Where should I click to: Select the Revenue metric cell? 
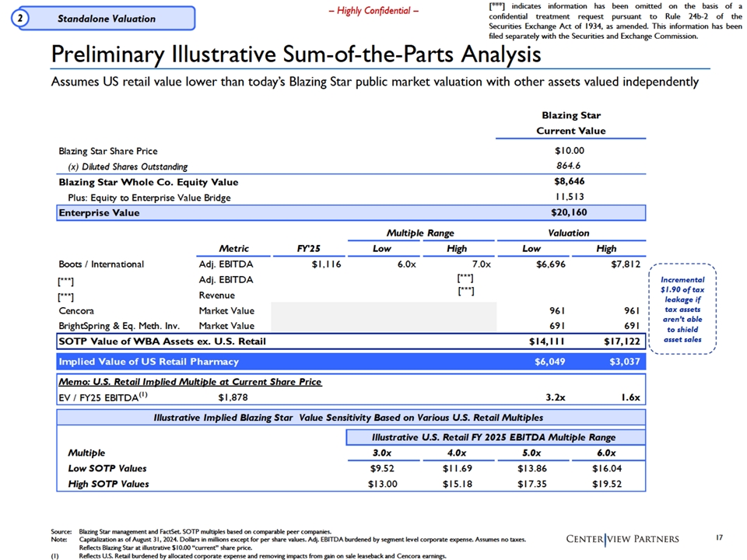coord(217,296)
